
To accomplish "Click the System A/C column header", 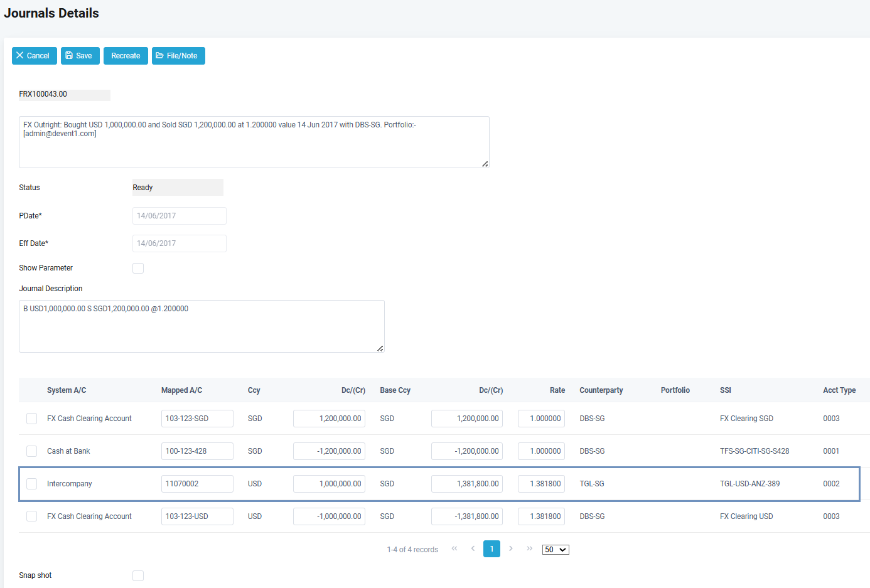I will click(67, 390).
